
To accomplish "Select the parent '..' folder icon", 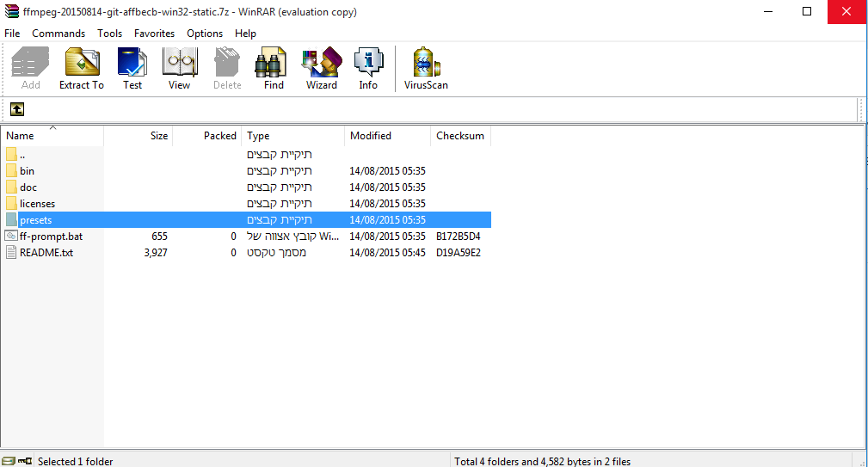I will [12, 154].
